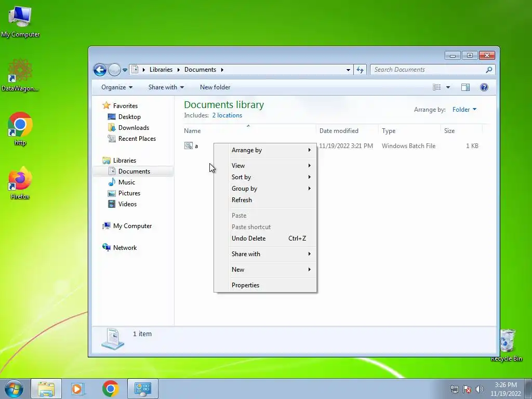
Task: Expand the New submenu in context menu
Action: click(x=265, y=270)
